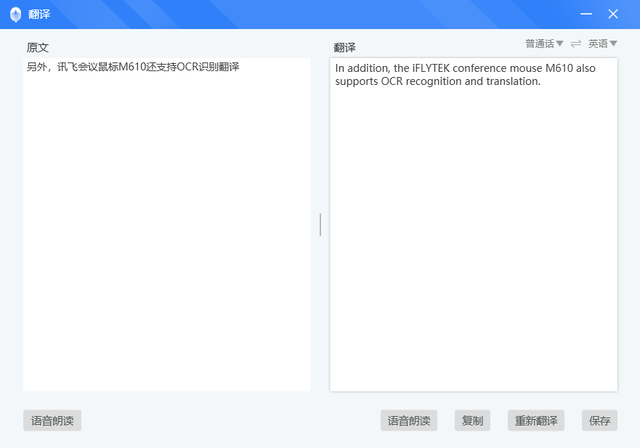
Task: Copy the translation with 复制
Action: tap(473, 420)
